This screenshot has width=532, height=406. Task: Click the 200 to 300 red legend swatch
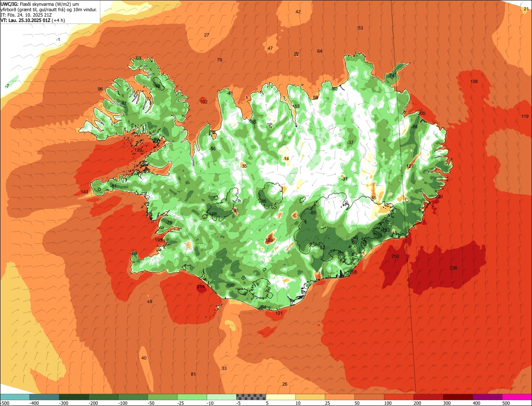pyautogui.click(x=428, y=397)
